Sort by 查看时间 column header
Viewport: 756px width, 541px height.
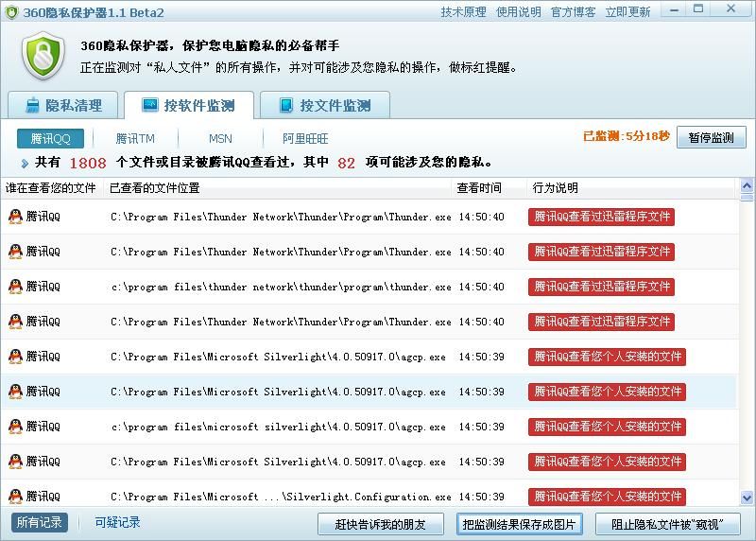pyautogui.click(x=489, y=187)
